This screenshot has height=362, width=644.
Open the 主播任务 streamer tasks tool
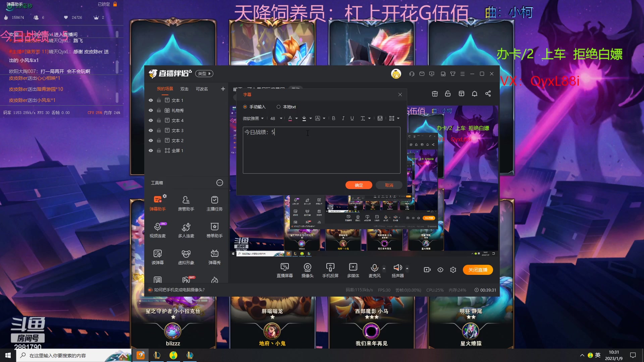point(214,203)
